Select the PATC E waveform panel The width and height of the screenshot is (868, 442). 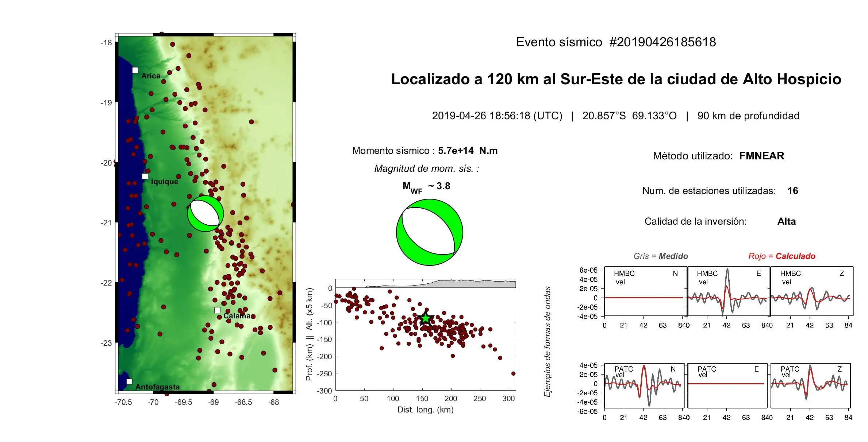(727, 385)
